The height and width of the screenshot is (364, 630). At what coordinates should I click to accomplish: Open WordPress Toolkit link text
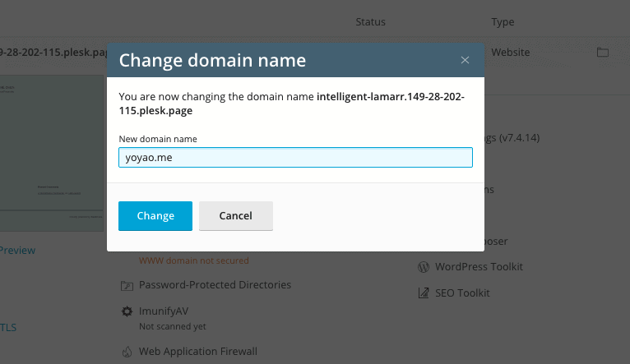point(479,267)
